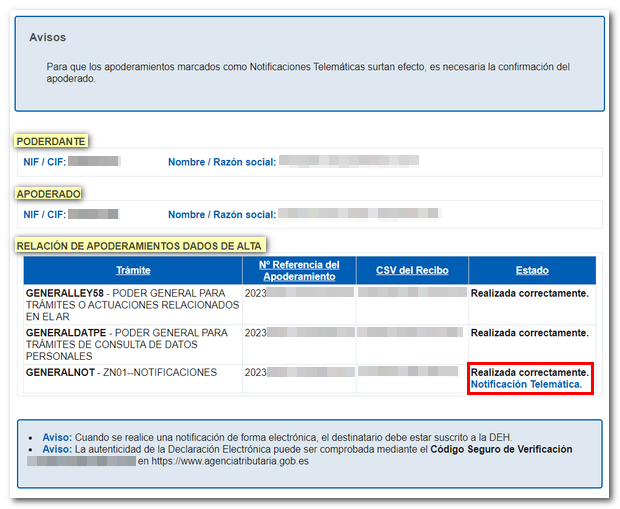Screen dimensions: 620x509
Task: Click the APODERADO section heading
Action: [49, 193]
